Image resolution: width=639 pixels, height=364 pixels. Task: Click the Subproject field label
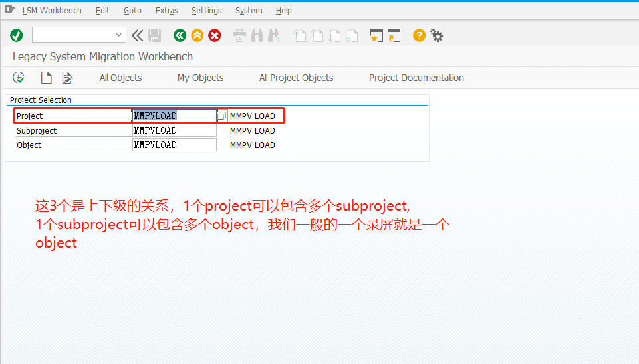click(37, 131)
